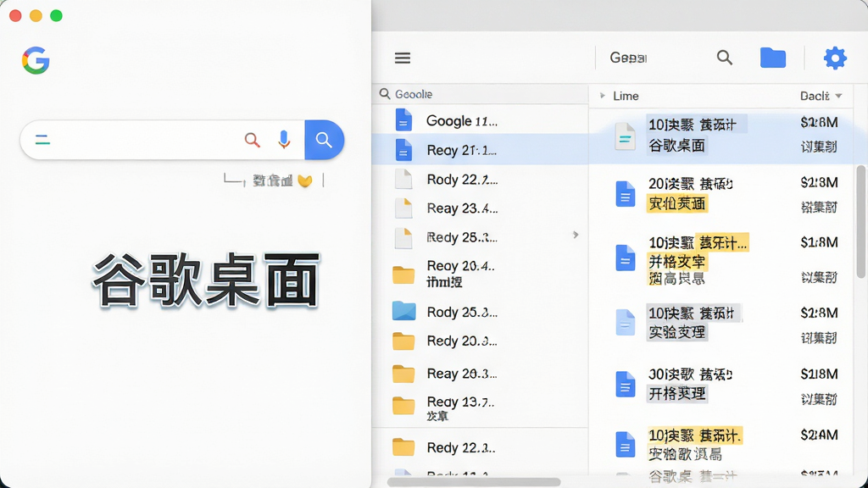The height and width of the screenshot is (488, 868).
Task: Click the yellow heart emoji below search bar
Action: point(305,181)
